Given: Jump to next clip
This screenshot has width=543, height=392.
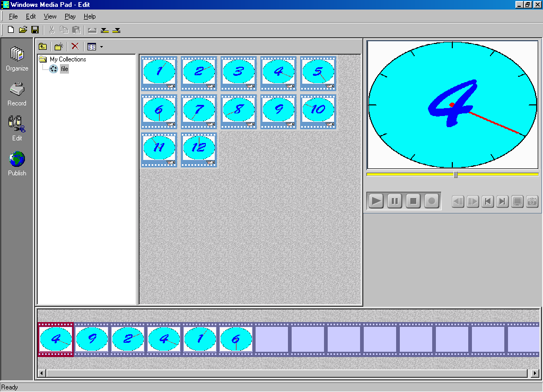Looking at the screenshot, I should point(502,201).
